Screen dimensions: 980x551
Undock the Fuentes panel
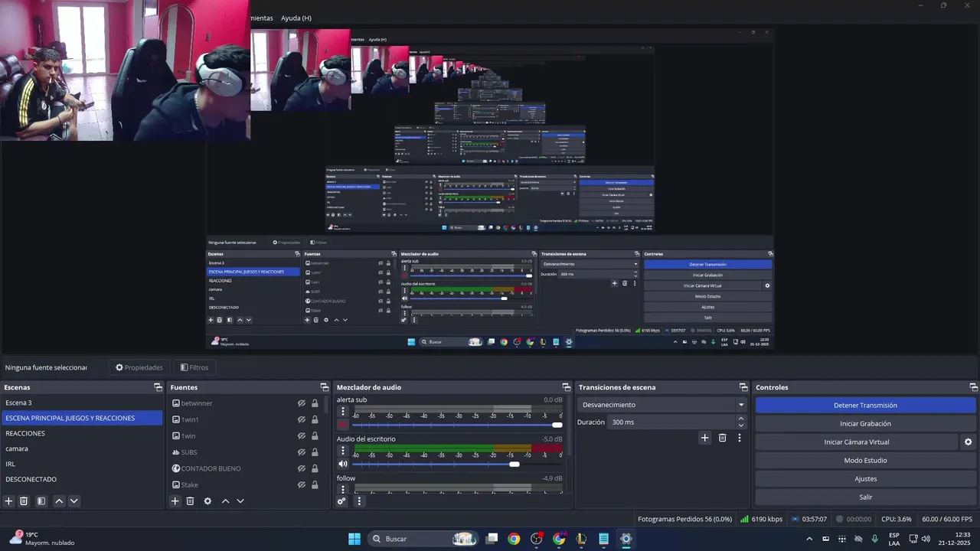pyautogui.click(x=324, y=387)
